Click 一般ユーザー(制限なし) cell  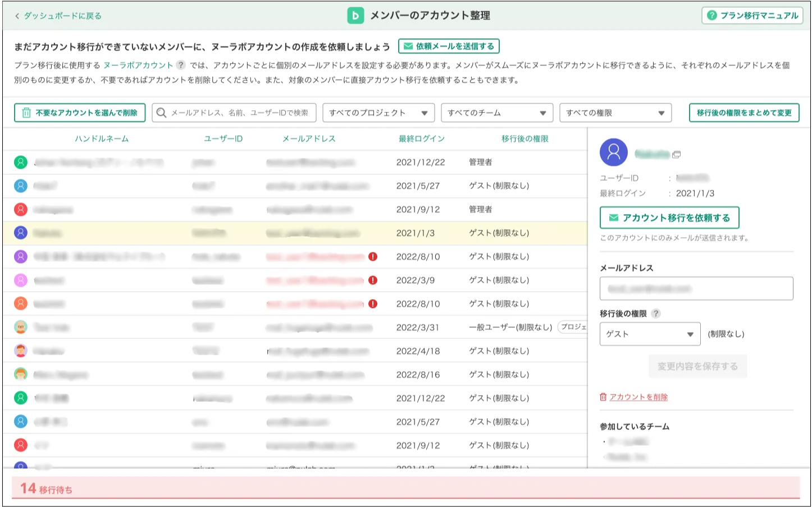[510, 328]
